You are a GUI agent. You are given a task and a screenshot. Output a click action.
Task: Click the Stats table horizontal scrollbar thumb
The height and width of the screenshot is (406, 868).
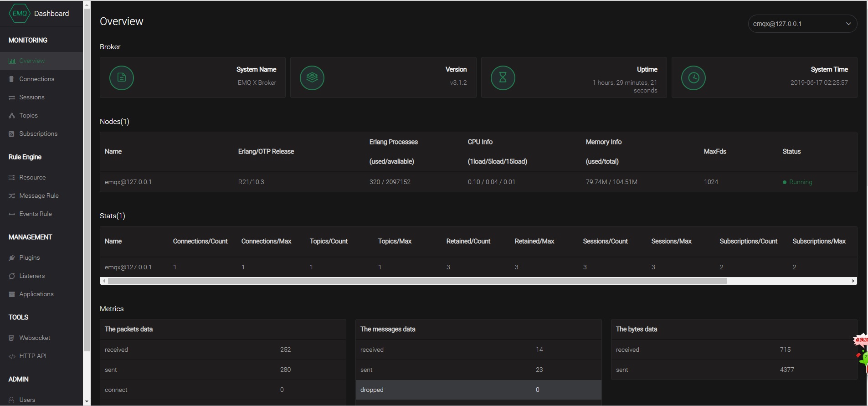point(417,281)
